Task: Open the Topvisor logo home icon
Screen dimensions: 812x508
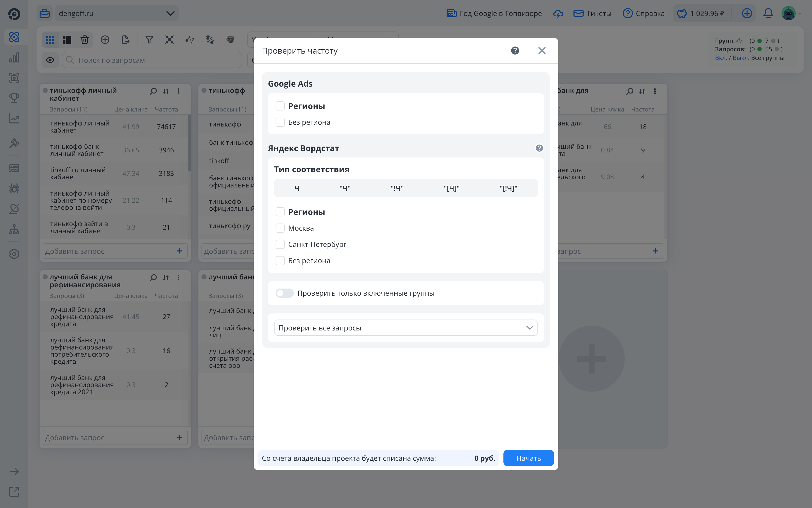Action: pyautogui.click(x=14, y=14)
